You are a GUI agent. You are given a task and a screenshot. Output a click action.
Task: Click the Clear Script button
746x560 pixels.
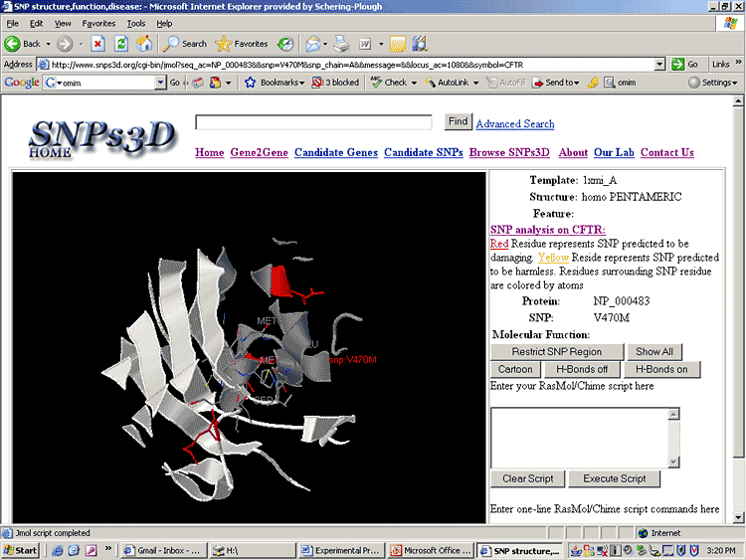[x=527, y=478]
